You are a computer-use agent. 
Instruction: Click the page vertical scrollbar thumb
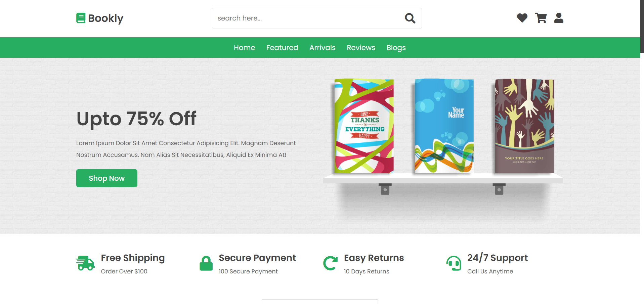pyautogui.click(x=642, y=26)
